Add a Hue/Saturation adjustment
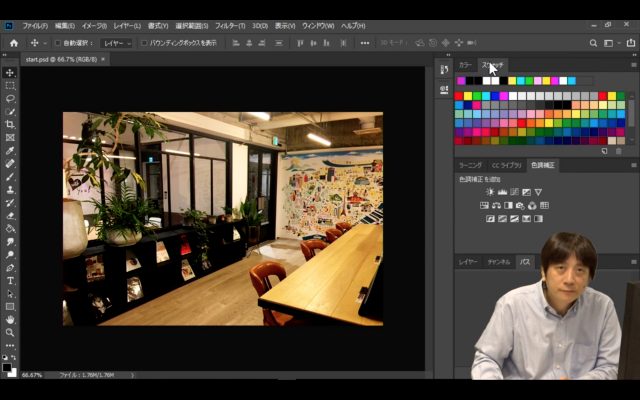640x400 pixels. tap(484, 205)
